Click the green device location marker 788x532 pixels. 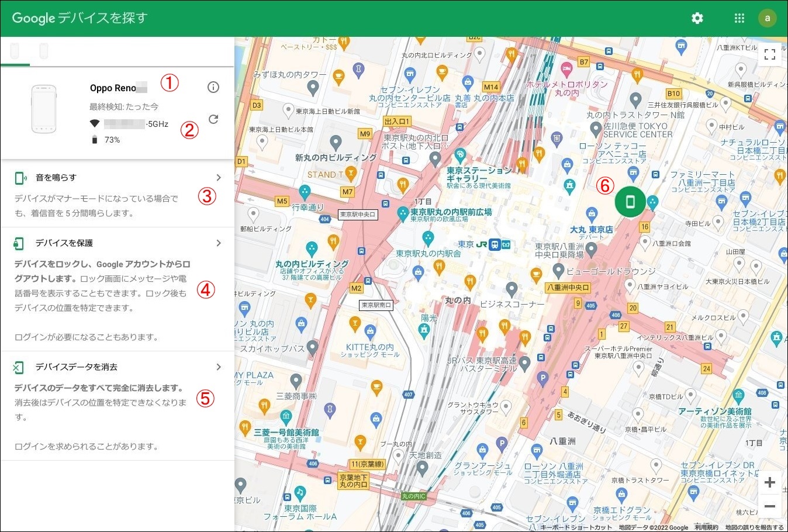pos(630,202)
